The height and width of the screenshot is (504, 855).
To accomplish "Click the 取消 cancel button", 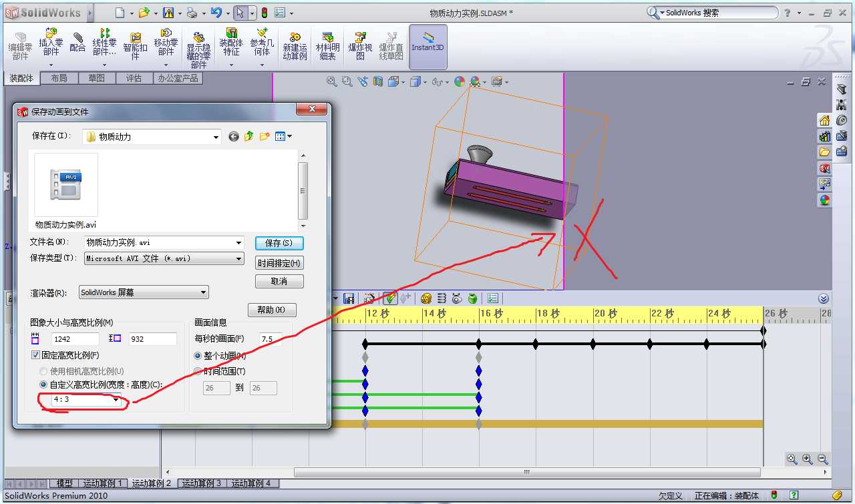I will tap(279, 282).
